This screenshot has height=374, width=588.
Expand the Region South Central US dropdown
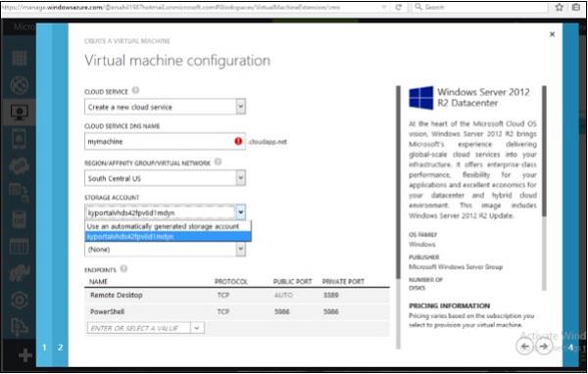pyautogui.click(x=241, y=178)
